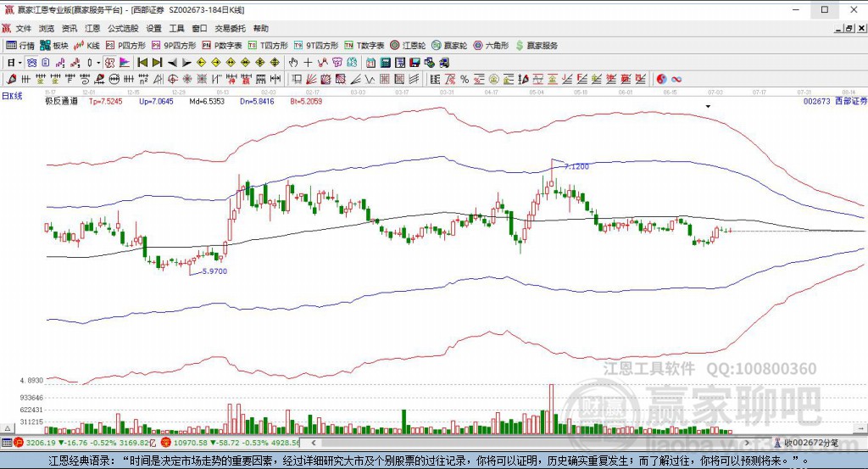Click the horizontal scrollbar left arrow

[314, 443]
